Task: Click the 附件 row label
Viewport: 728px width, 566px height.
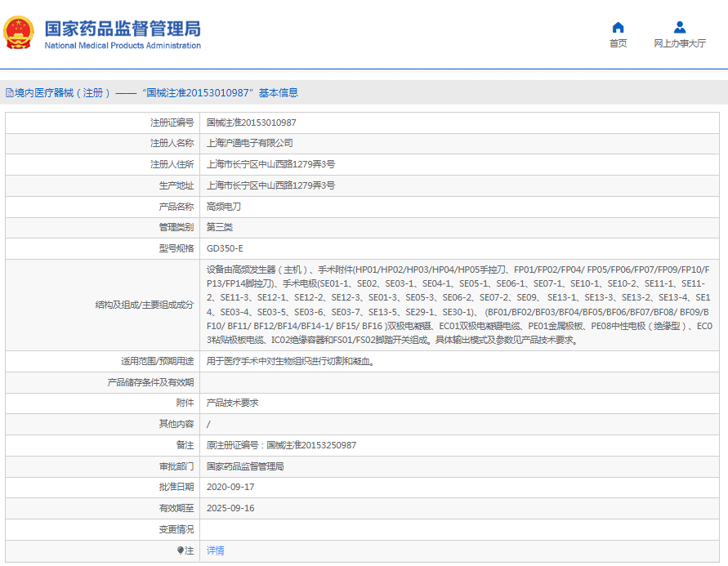Action: [185, 403]
